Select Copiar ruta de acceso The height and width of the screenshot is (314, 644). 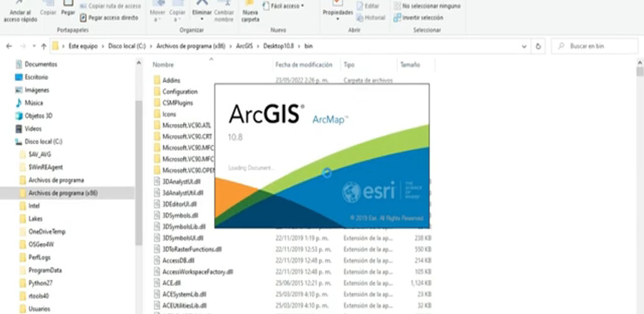click(x=110, y=6)
